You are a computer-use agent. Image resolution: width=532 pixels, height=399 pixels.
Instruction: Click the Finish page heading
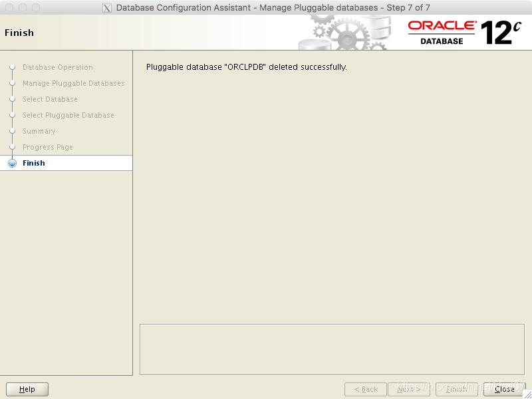coord(19,33)
